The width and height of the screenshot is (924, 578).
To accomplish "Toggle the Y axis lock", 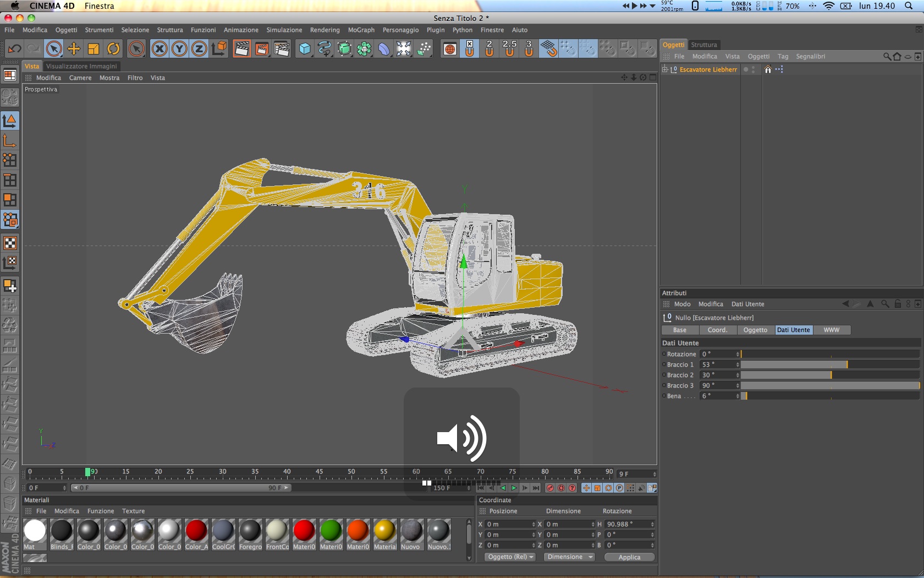I will 179,49.
